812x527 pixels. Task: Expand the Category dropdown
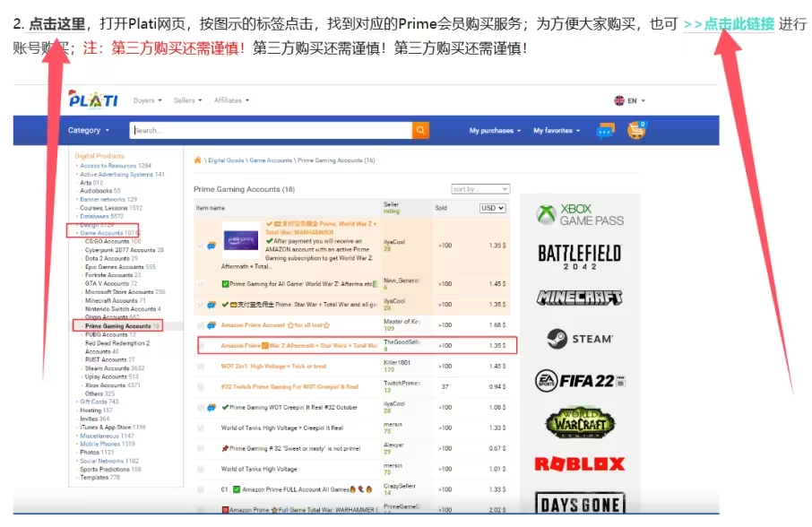click(x=89, y=131)
